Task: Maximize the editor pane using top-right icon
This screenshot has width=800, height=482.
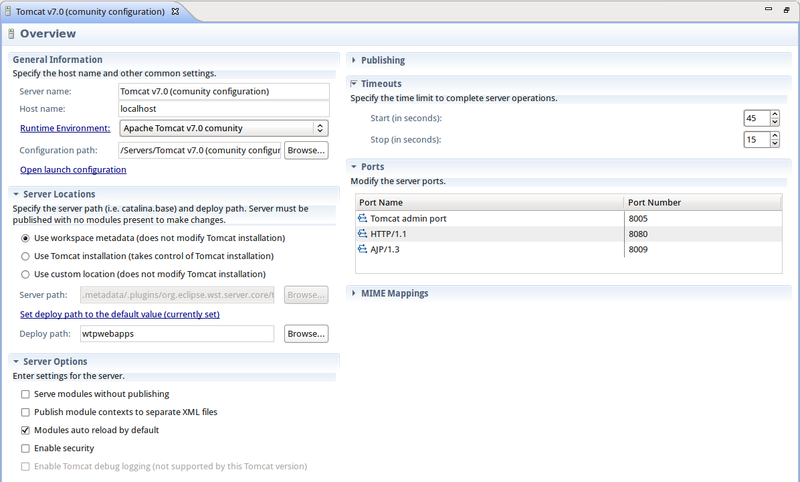Action: click(786, 10)
